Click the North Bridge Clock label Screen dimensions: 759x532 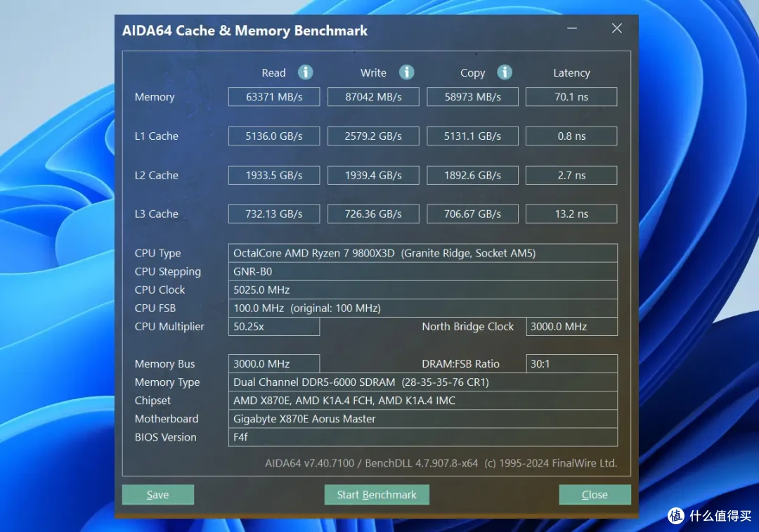point(467,327)
